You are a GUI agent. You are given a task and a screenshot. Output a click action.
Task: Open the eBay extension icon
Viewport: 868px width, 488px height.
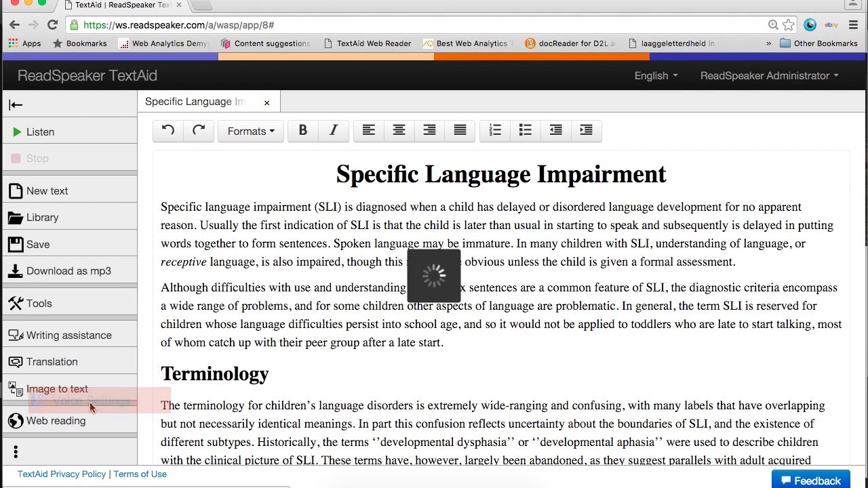(x=831, y=25)
